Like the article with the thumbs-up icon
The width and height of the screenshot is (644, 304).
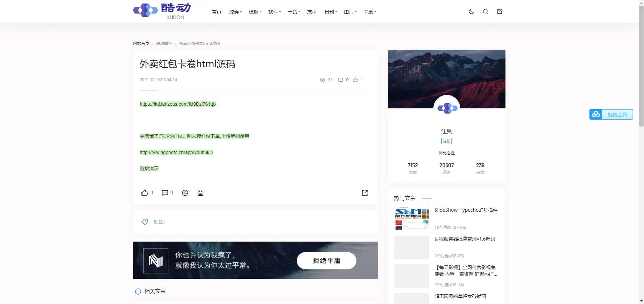(144, 193)
